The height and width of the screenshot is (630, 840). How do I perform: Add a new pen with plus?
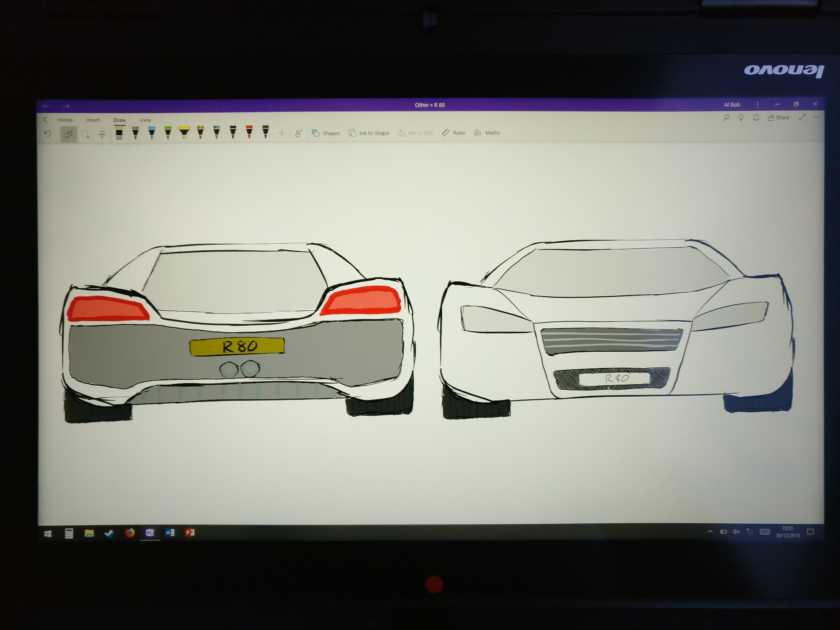(281, 133)
